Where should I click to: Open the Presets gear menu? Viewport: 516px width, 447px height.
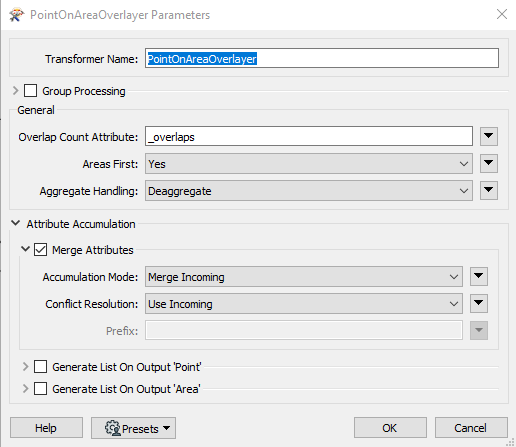click(133, 428)
